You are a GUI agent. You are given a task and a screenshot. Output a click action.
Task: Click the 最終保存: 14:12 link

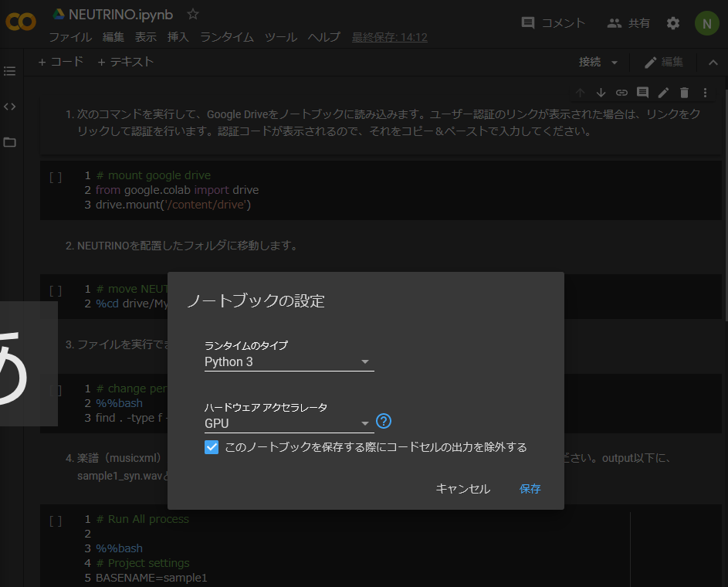pyautogui.click(x=390, y=37)
